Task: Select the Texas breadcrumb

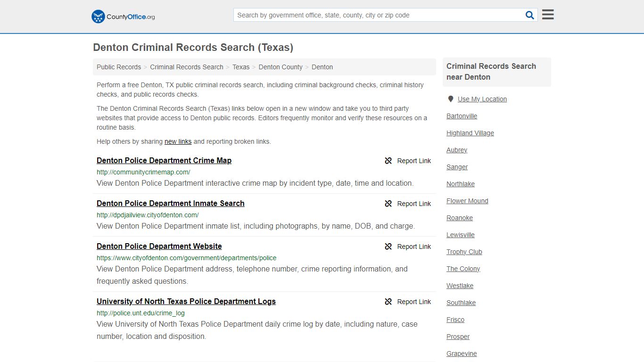Action: (x=241, y=67)
